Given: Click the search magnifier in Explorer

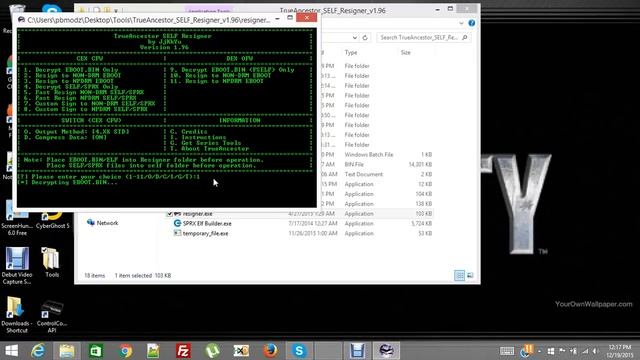Looking at the screenshot, I should click(464, 38).
